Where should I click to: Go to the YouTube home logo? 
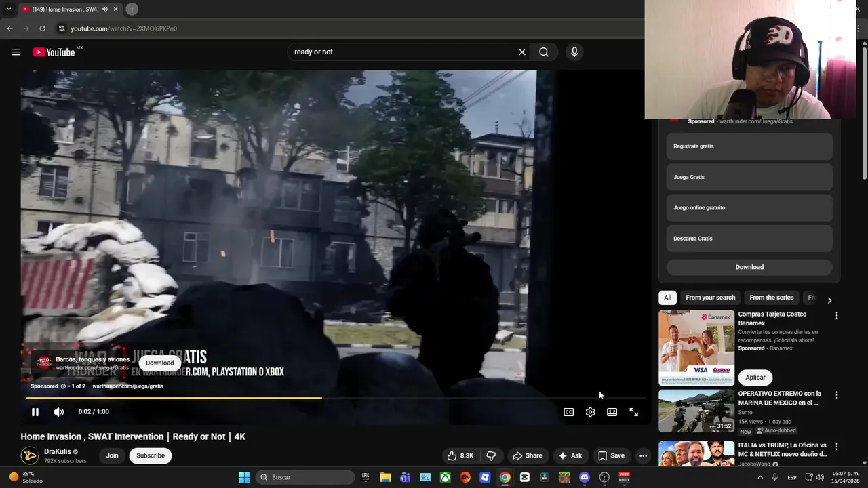(54, 52)
